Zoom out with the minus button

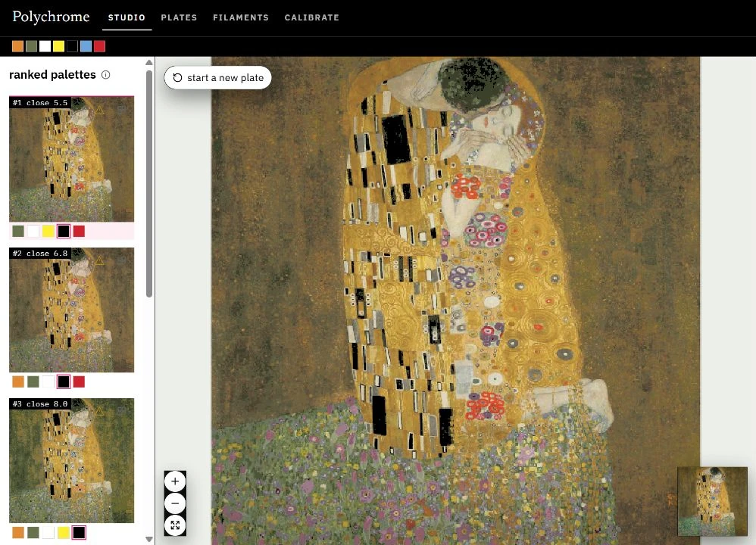(175, 503)
